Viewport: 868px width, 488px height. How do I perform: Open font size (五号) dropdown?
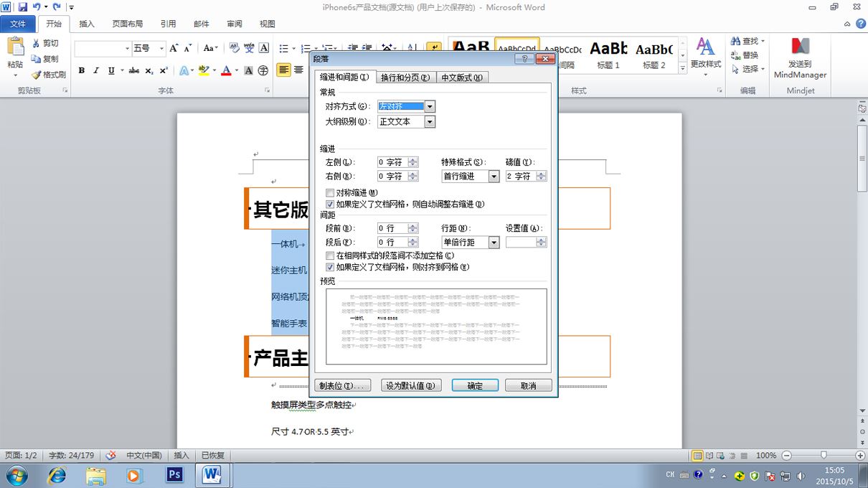coord(161,48)
